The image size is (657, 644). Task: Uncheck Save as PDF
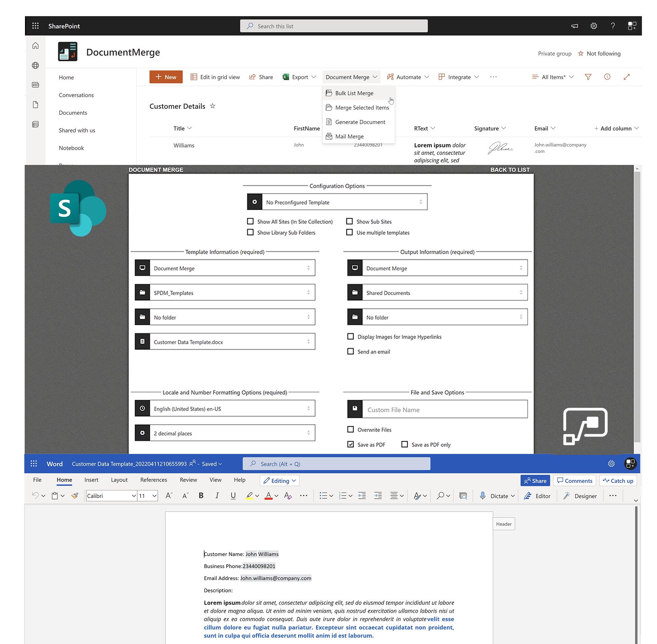click(350, 444)
